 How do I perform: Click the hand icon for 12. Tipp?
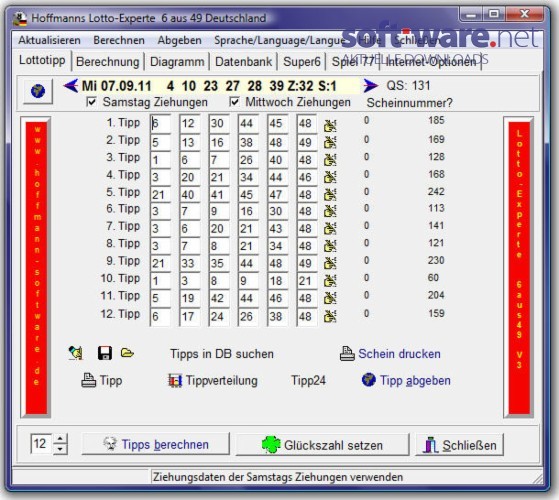(x=330, y=316)
